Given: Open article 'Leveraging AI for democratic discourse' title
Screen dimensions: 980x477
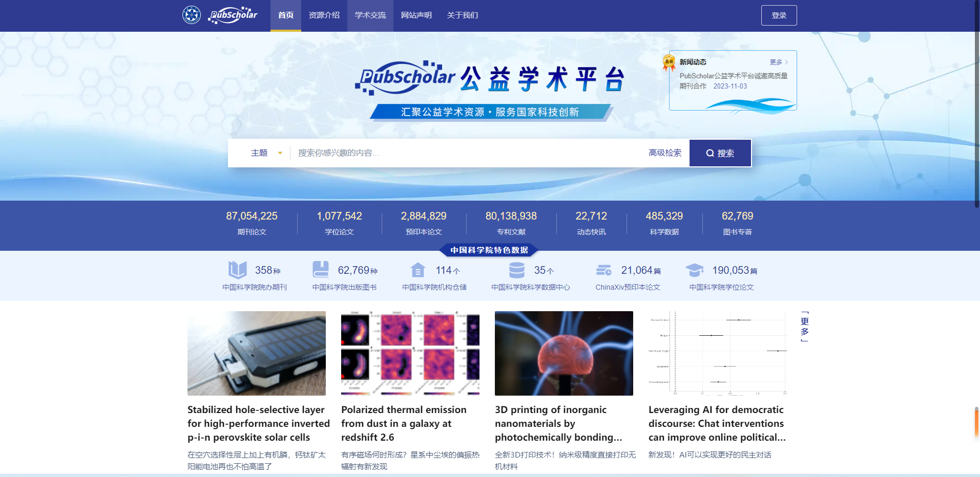Looking at the screenshot, I should click(717, 423).
